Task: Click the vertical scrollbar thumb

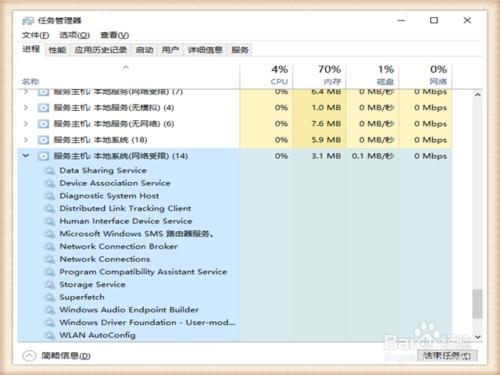Action: 477,303
